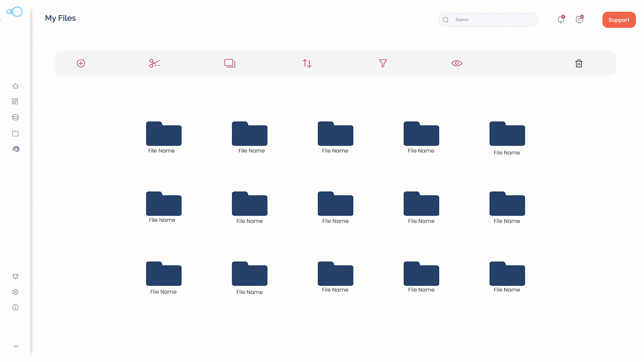This screenshot has height=362, width=644.
Task: Select the scissors cut tool
Action: (154, 63)
